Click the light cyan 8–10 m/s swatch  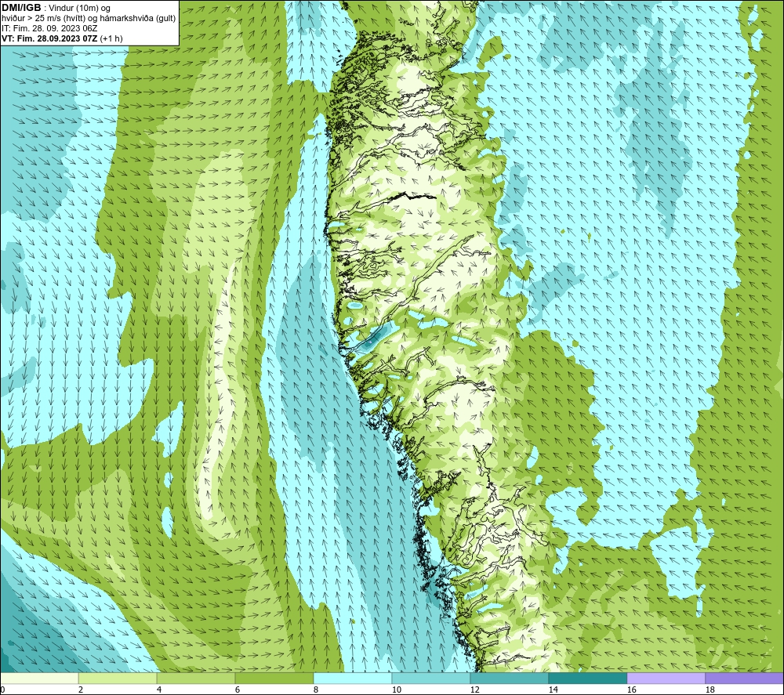(353, 678)
